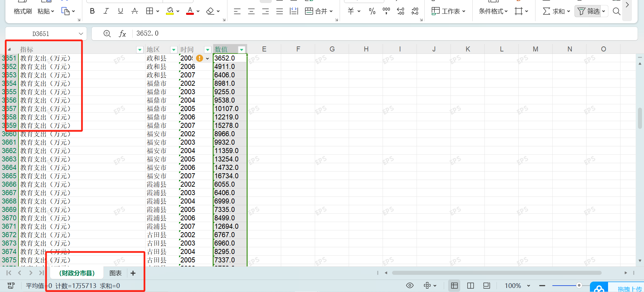Click the cell format frame icon
The height and width of the screenshot is (292, 644).
(519, 11)
